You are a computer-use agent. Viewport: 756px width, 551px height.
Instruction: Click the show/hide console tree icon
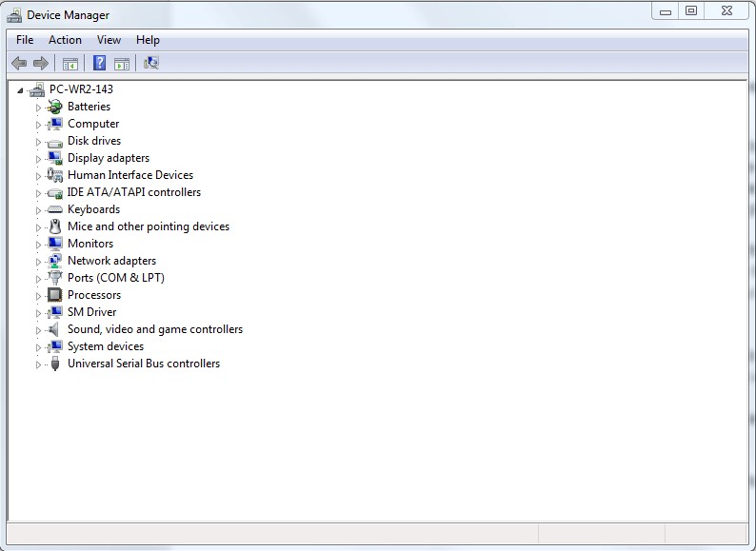pyautogui.click(x=70, y=63)
